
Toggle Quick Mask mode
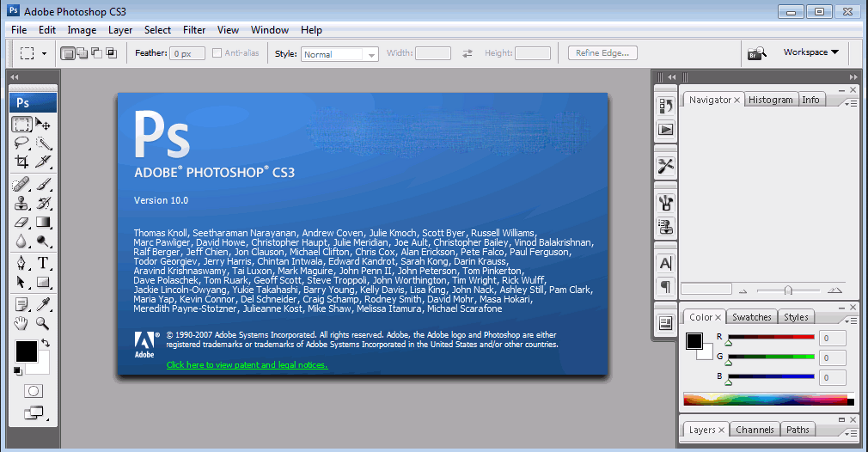(34, 391)
